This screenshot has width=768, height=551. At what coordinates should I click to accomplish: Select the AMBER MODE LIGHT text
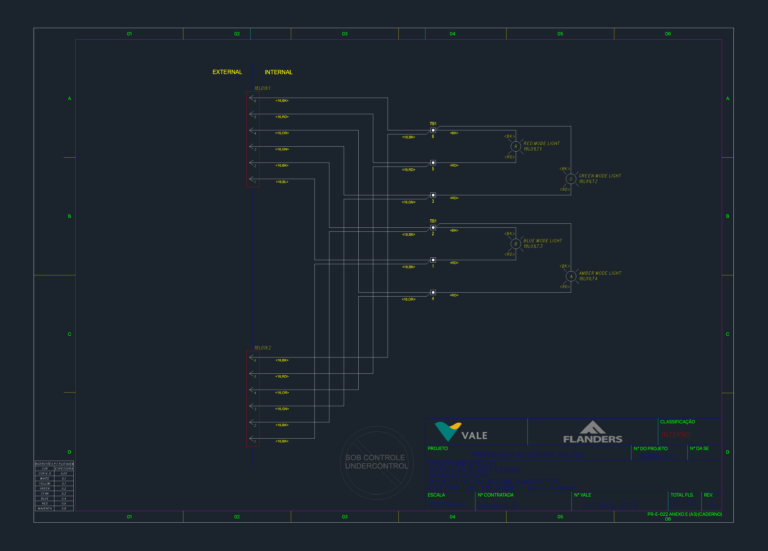tap(600, 273)
